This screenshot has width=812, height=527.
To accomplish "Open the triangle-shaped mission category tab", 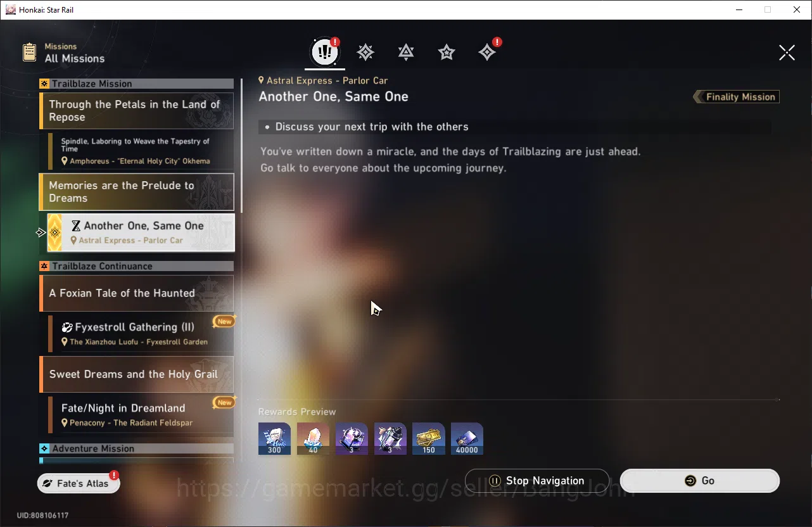I will click(x=406, y=53).
